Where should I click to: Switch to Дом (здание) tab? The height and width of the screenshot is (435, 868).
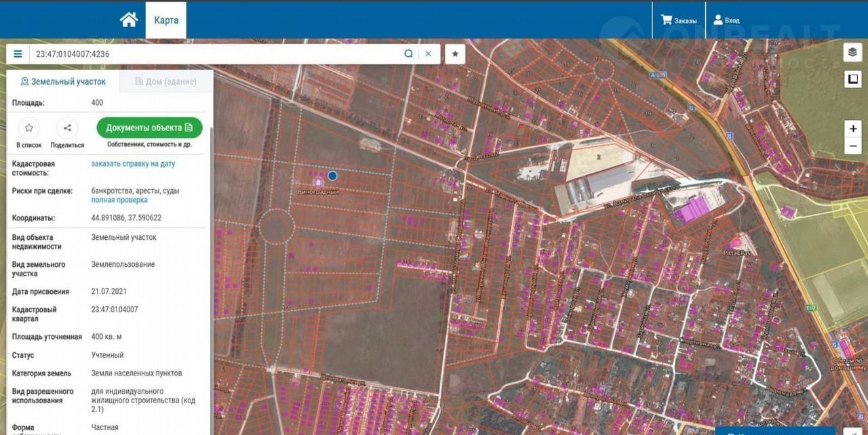166,81
